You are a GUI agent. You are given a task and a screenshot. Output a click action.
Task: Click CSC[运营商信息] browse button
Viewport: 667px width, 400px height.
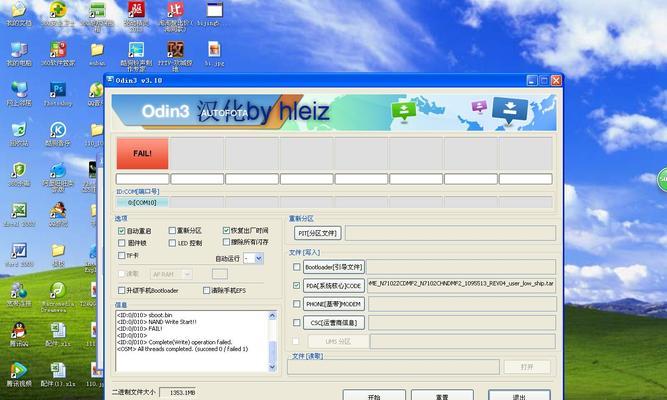point(334,323)
